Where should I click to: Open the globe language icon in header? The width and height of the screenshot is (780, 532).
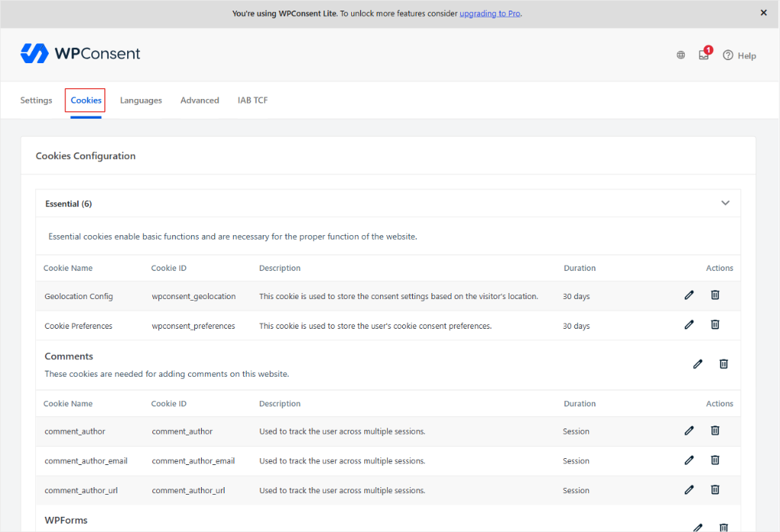(680, 56)
